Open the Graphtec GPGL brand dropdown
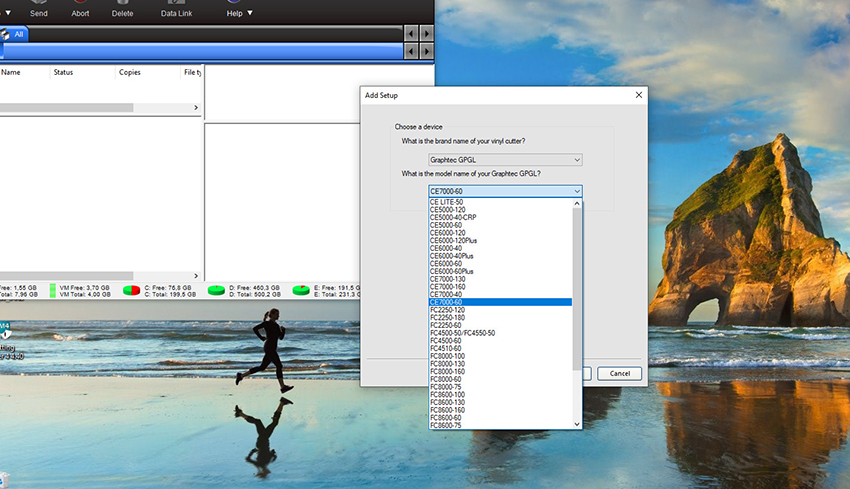Image resolution: width=850 pixels, height=489 pixels. pos(505,160)
